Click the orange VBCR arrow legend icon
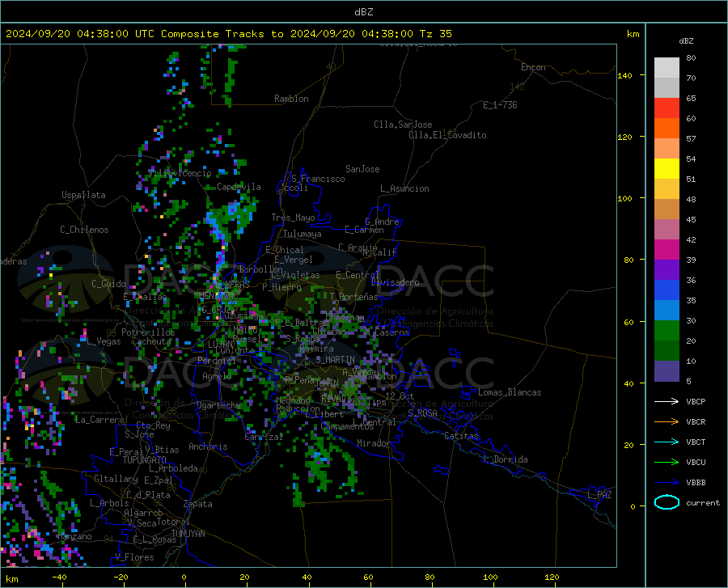The width and height of the screenshot is (728, 588). click(667, 421)
